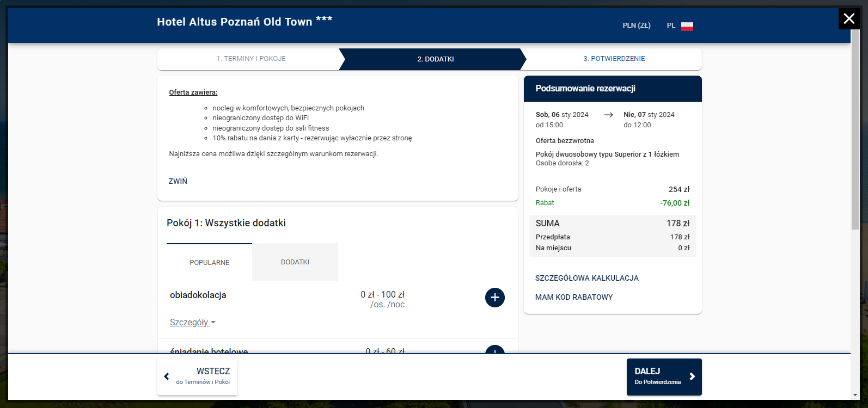Go to step 3. Potwierdzenie
The image size is (868, 408).
tap(614, 59)
